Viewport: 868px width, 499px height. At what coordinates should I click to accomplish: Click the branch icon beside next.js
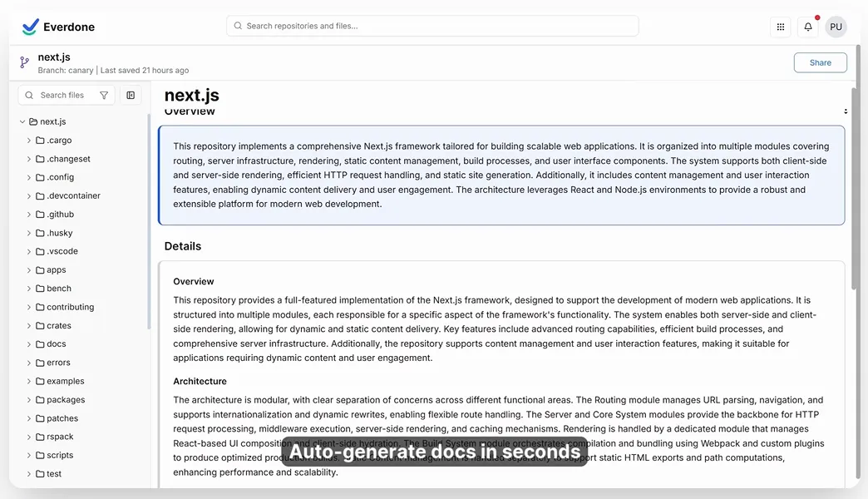(25, 62)
